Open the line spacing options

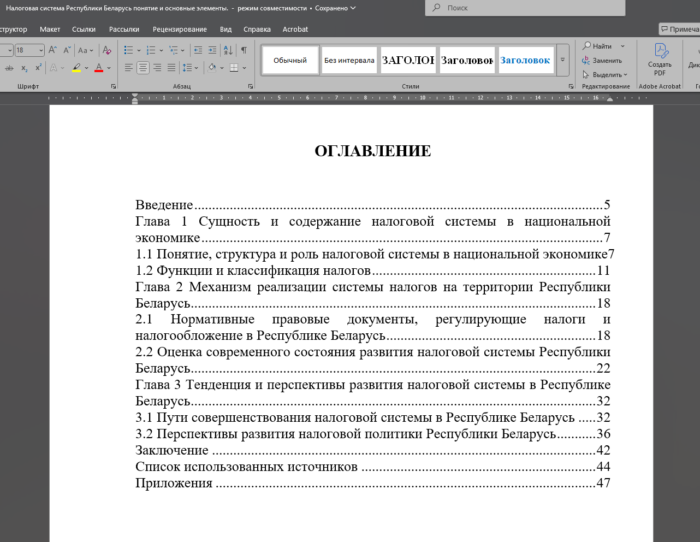190,68
